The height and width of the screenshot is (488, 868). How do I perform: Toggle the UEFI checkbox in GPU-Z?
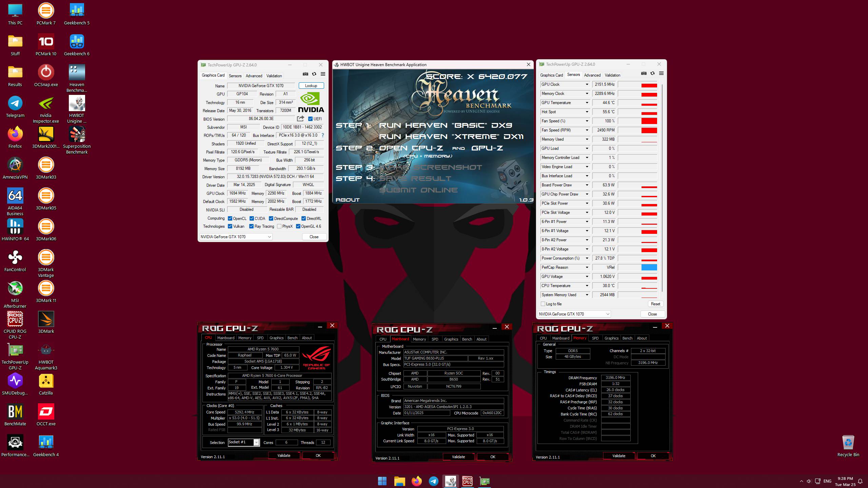coord(310,119)
